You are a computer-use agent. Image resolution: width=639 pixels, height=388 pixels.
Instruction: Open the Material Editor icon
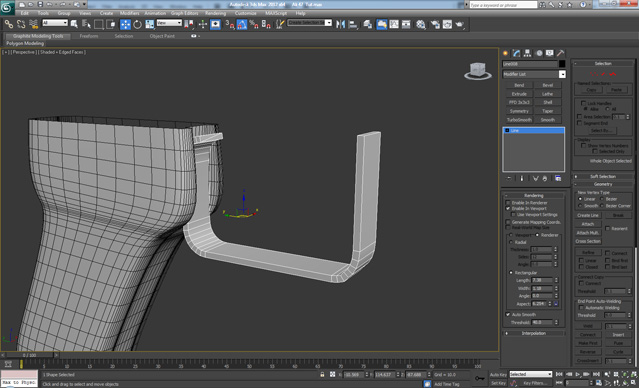coord(421,24)
